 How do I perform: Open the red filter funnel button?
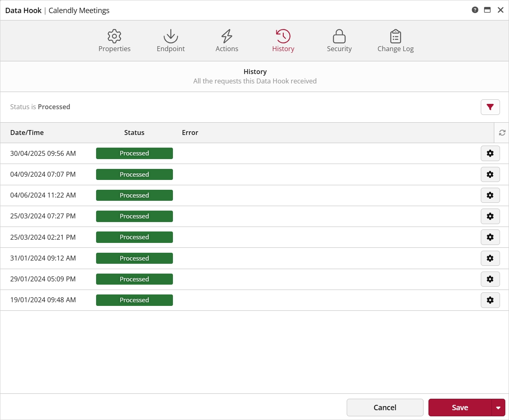(x=490, y=107)
